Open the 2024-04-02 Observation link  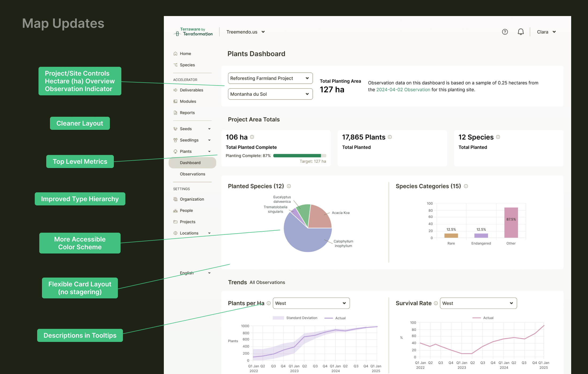[403, 89]
